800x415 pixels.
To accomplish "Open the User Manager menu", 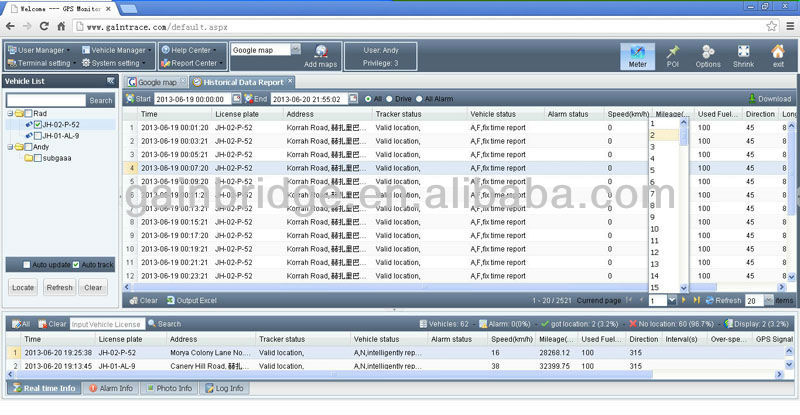I will point(39,50).
